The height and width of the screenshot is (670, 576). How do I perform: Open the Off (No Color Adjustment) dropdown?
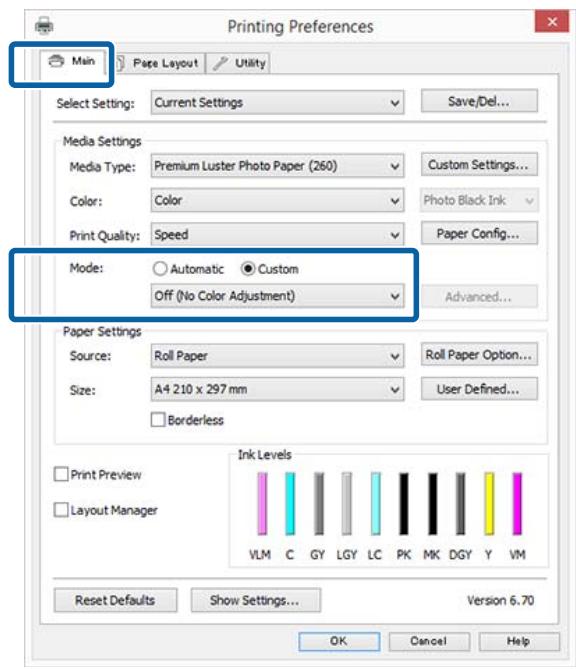coord(277,296)
